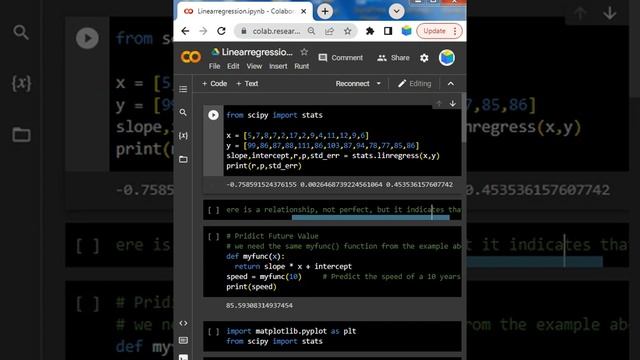Image resolution: width=640 pixels, height=360 pixels.
Task: Bookmark this tab with the star
Action: [x=347, y=31]
